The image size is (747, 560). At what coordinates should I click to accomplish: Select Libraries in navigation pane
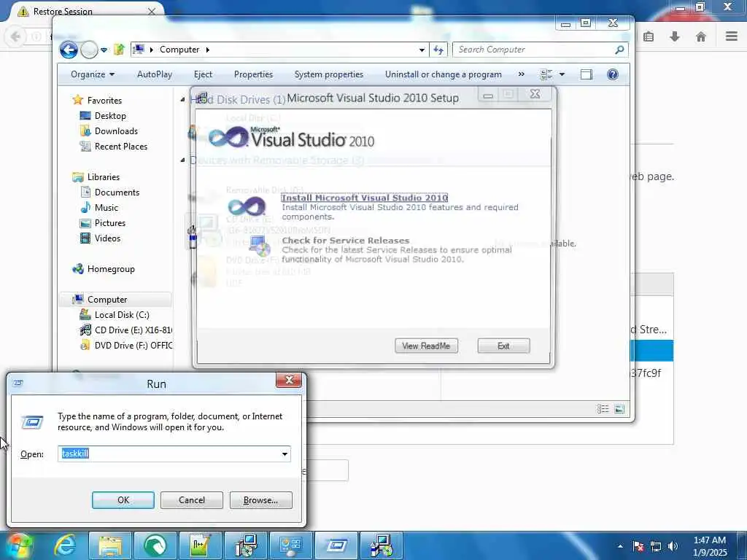point(104,177)
